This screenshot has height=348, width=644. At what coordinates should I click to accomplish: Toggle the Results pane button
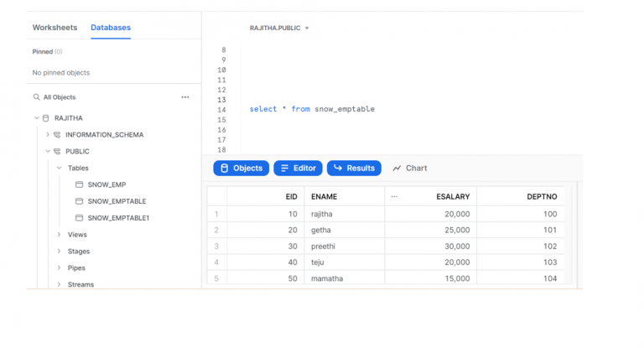354,168
